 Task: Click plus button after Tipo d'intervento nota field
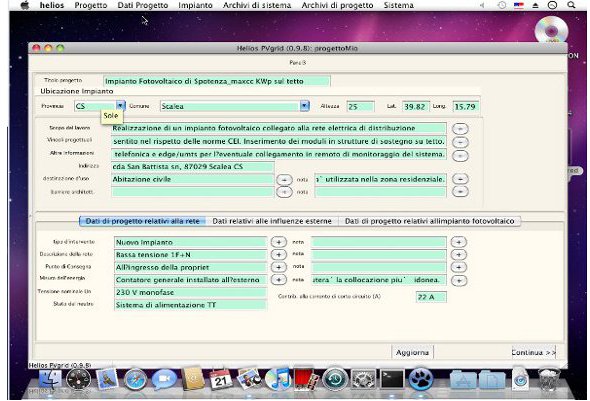tap(458, 242)
